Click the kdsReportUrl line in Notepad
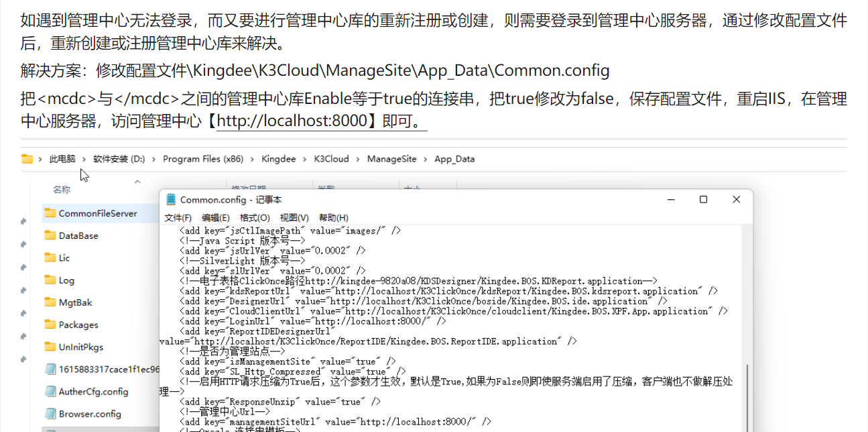The width and height of the screenshot is (868, 432). [449, 291]
